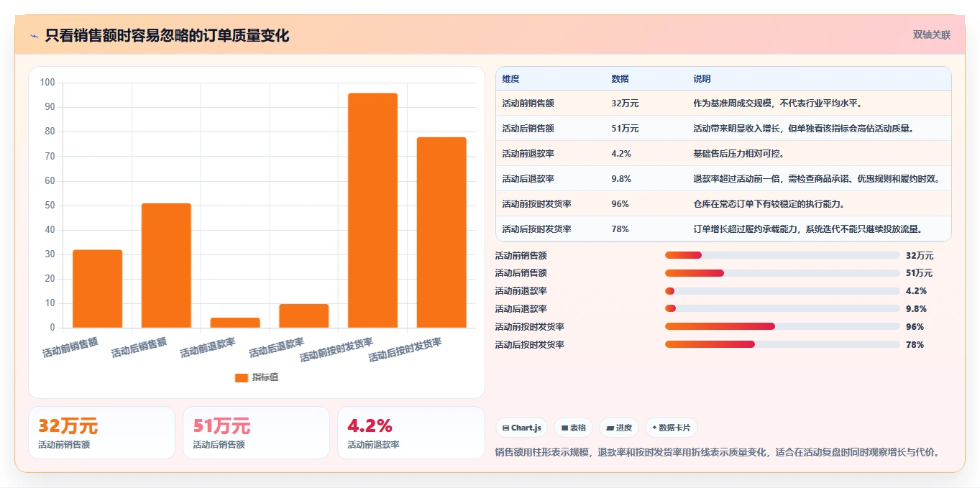Select the 数据卡片 tag chip
This screenshot has width=980, height=488.
671,428
